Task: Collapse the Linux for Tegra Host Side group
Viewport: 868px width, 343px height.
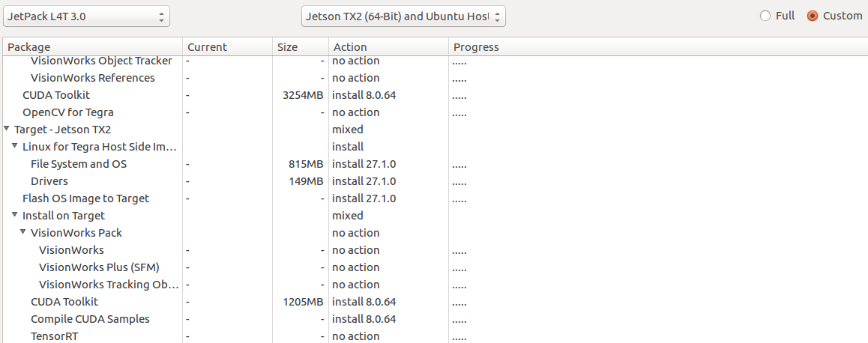Action: click(15, 147)
